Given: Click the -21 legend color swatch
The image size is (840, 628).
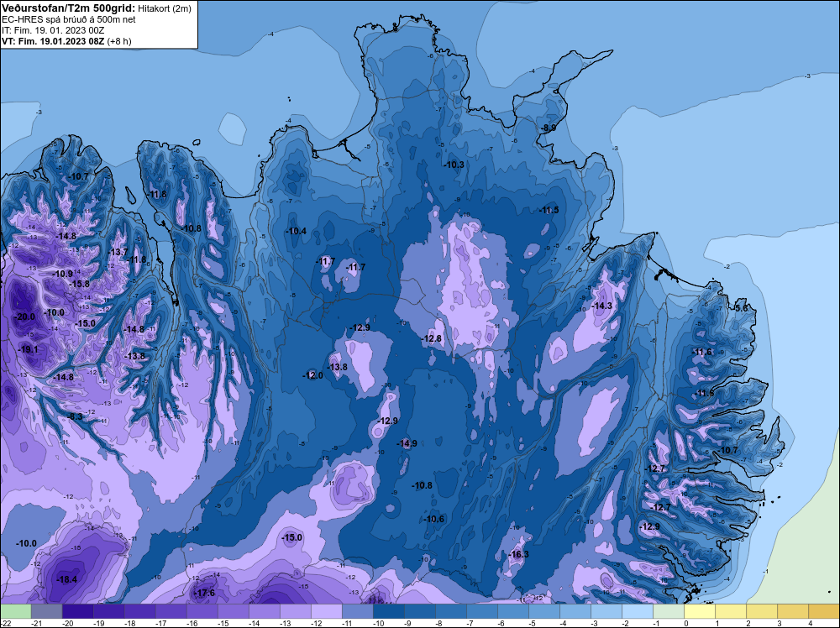Looking at the screenshot, I should (46, 611).
